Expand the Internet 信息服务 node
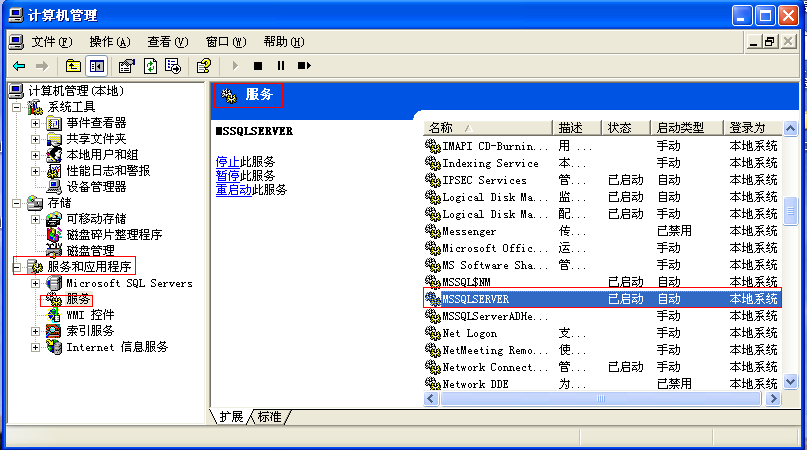807x450 pixels. (35, 347)
